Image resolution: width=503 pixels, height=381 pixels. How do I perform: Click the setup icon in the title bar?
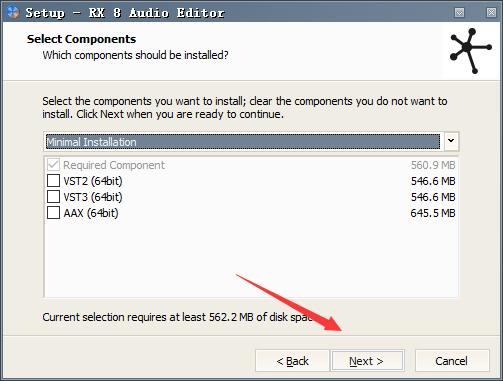tap(13, 12)
